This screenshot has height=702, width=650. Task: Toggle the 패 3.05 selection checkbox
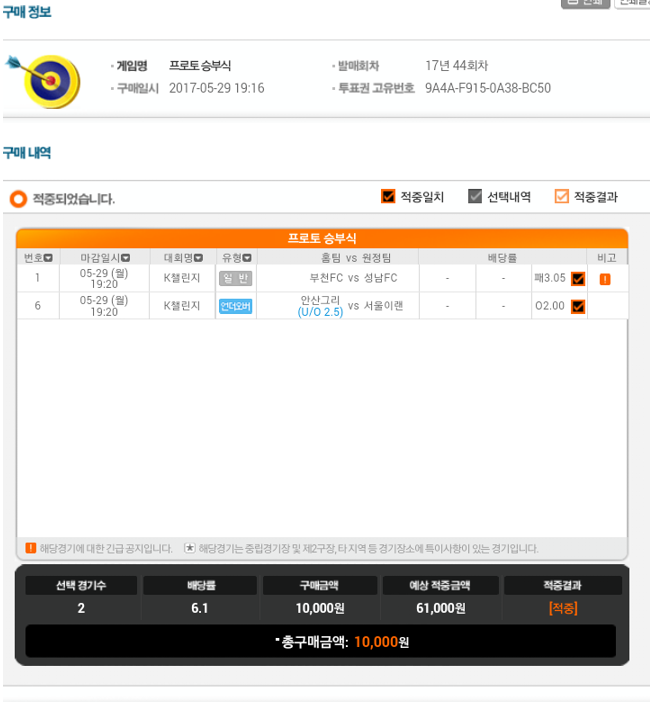578,279
